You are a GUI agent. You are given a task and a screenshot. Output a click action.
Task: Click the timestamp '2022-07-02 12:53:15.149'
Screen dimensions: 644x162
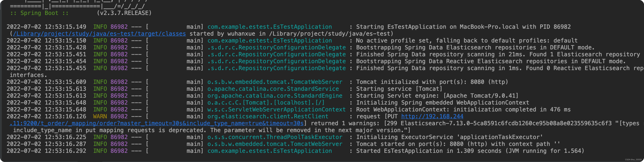pyautogui.click(x=46, y=27)
